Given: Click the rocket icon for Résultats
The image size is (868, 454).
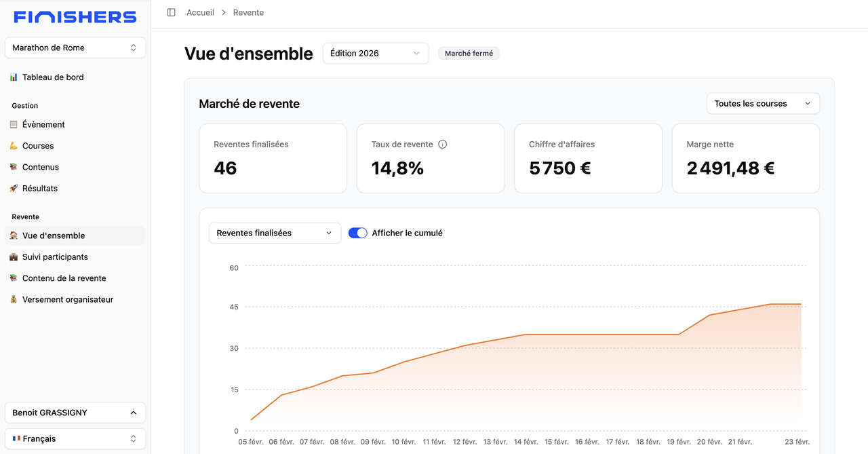Looking at the screenshot, I should tap(14, 189).
